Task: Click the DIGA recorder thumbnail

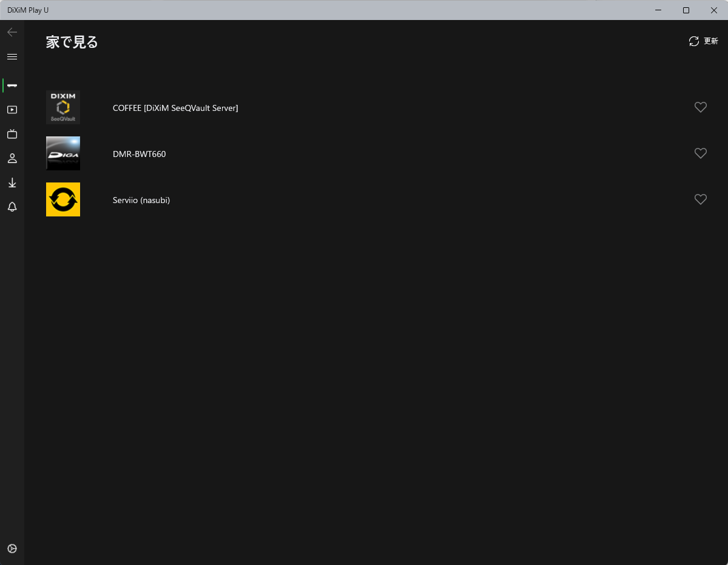Action: (63, 153)
